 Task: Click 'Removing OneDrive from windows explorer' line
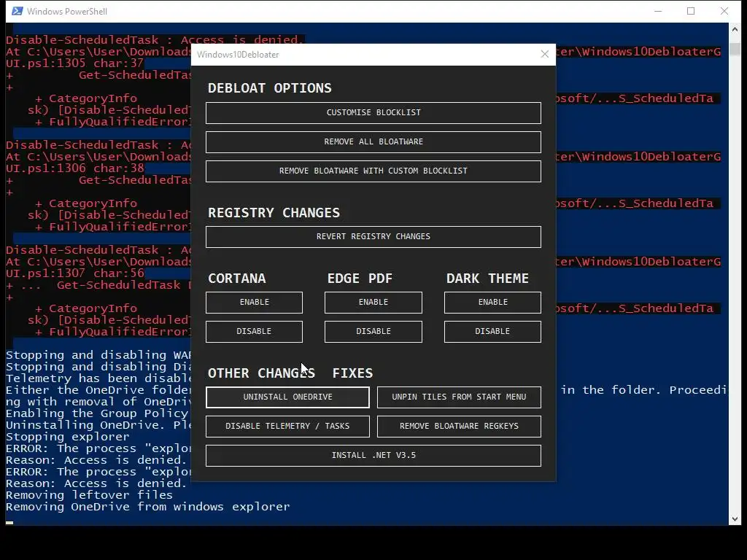(147, 507)
